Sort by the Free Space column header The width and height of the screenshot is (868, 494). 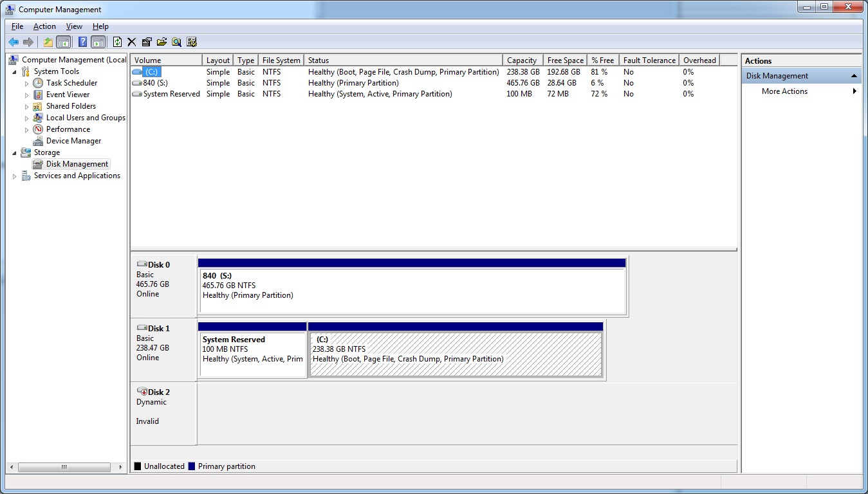tap(566, 60)
